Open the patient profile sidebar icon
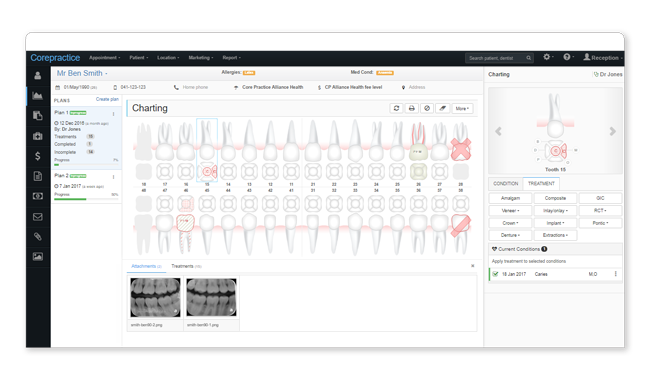Image resolution: width=650 pixels, height=380 pixels. (x=38, y=75)
